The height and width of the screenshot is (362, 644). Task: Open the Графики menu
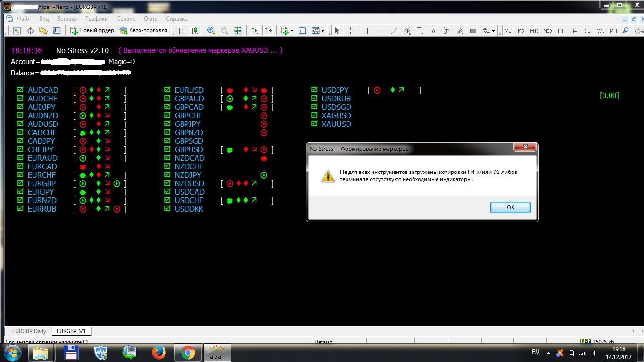coord(97,19)
